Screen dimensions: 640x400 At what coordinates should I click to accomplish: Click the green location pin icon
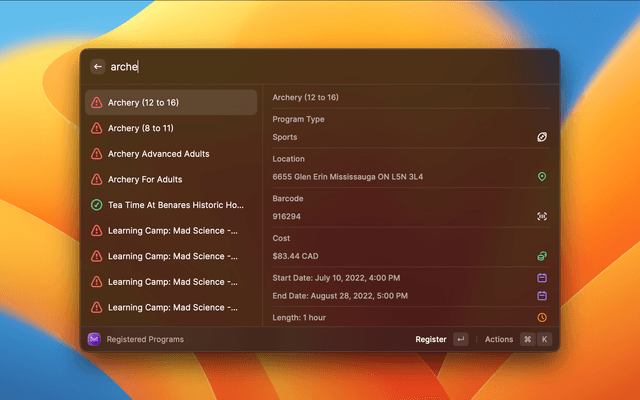[542, 177]
